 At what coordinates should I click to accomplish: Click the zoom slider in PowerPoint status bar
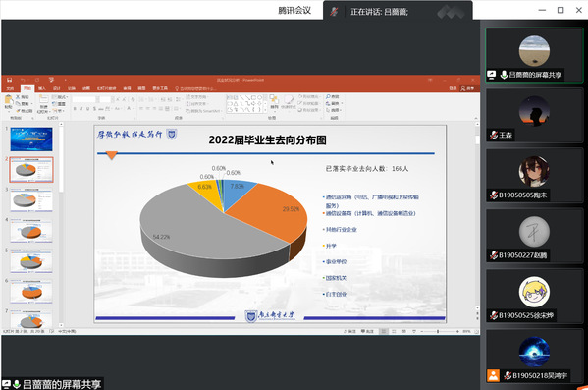click(438, 331)
